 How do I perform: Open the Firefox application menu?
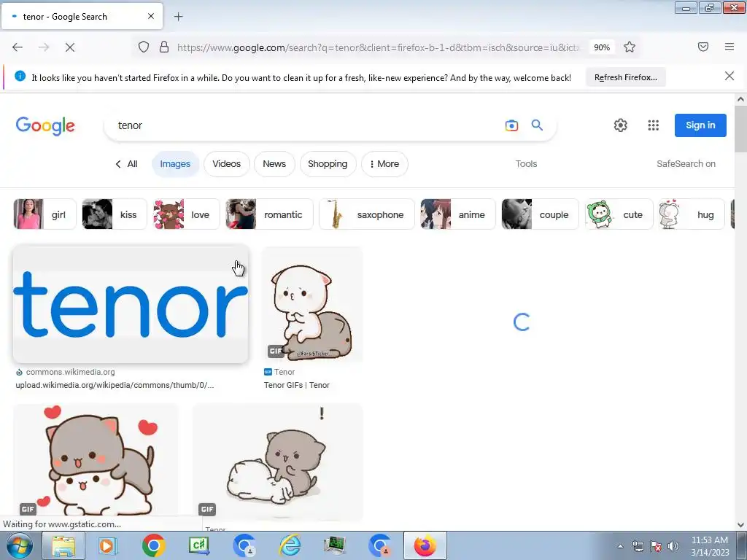tap(729, 47)
